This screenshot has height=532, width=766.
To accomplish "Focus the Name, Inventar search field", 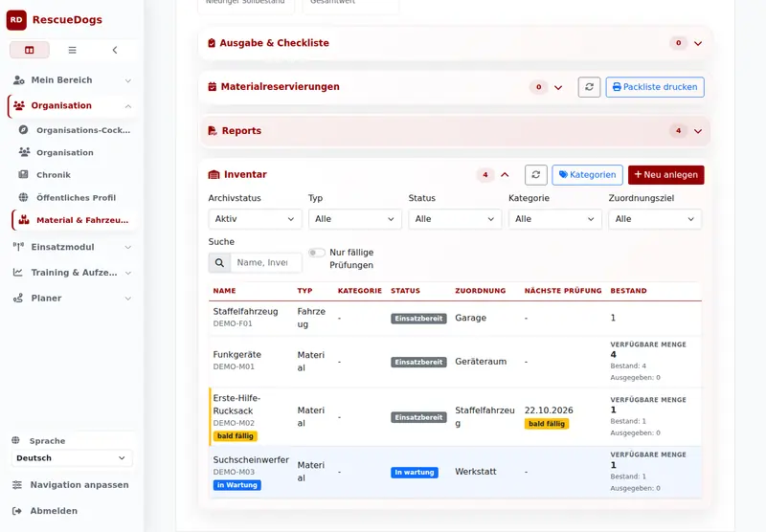I will [266, 262].
